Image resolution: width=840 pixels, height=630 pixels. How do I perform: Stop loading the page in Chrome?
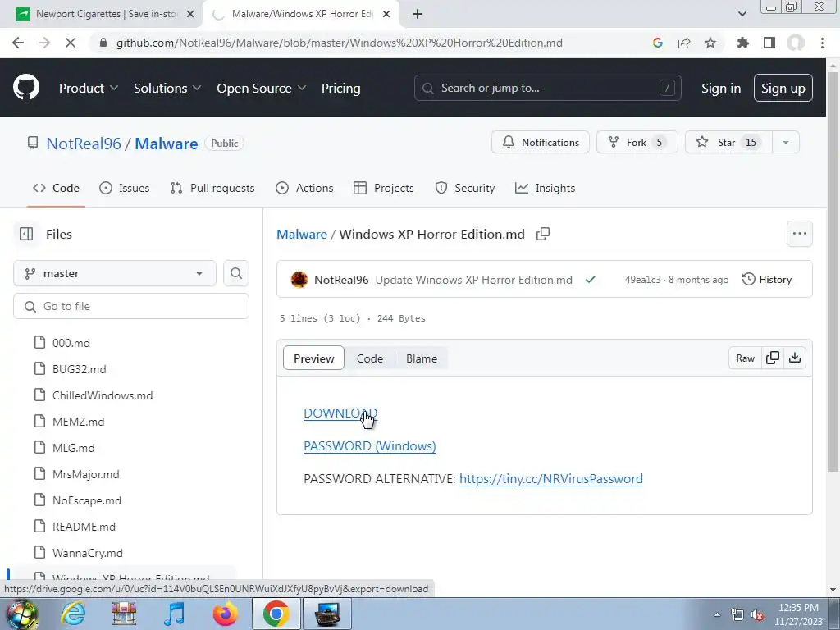[x=71, y=43]
